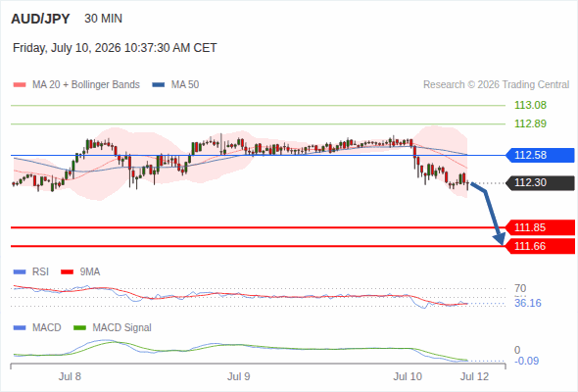The image size is (578, 392).
Task: Click the 30 MIN timeframe label
Action: 103,19
